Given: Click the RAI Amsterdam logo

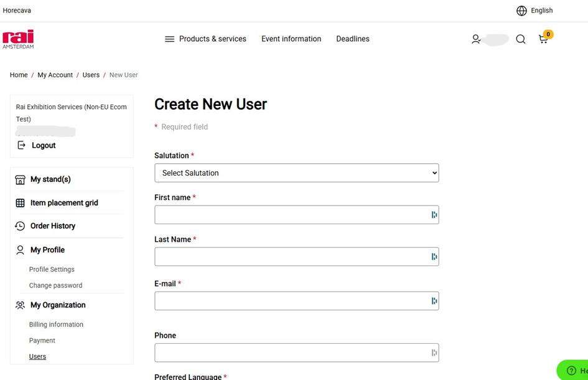Looking at the screenshot, I should (18, 39).
